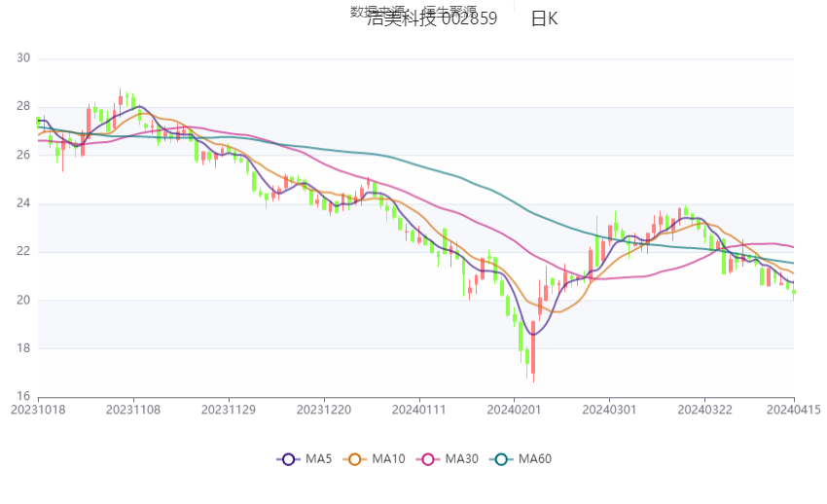Click the 20240301 x-axis date label

[610, 410]
